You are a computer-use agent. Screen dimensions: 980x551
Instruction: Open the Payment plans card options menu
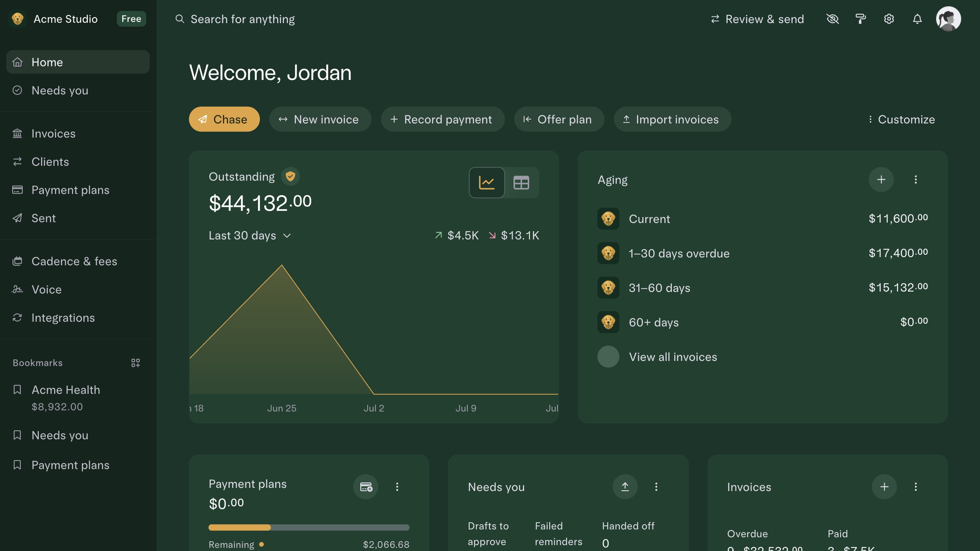pyautogui.click(x=397, y=487)
